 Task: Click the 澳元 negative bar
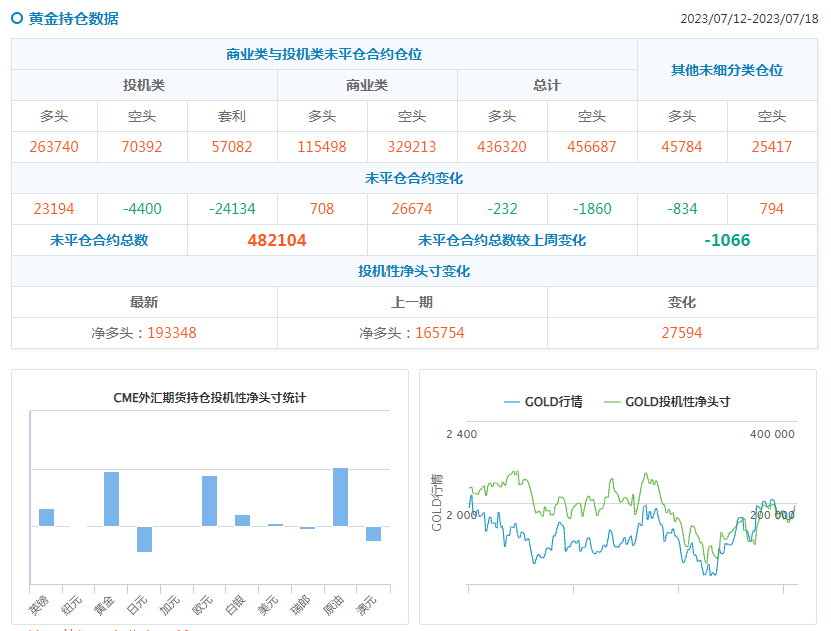(x=373, y=533)
